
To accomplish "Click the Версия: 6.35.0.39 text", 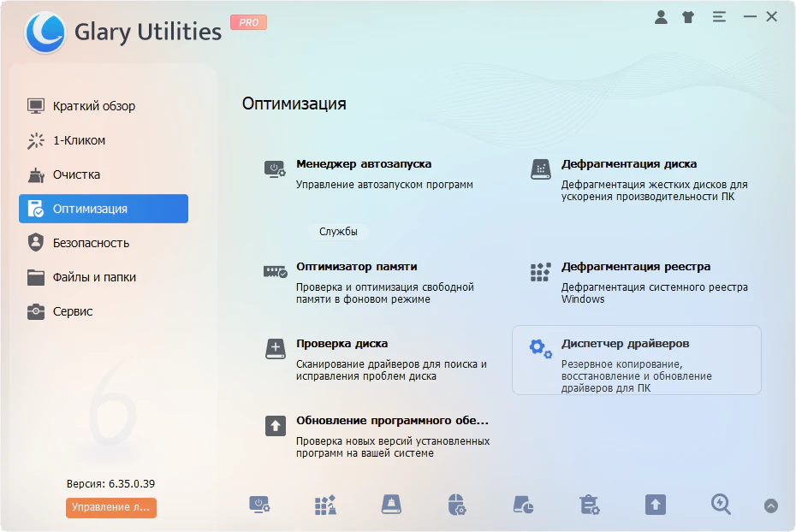I will point(110,484).
